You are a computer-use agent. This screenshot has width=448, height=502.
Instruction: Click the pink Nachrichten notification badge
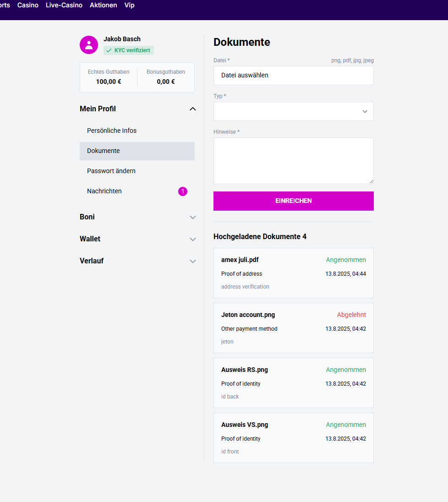(183, 191)
